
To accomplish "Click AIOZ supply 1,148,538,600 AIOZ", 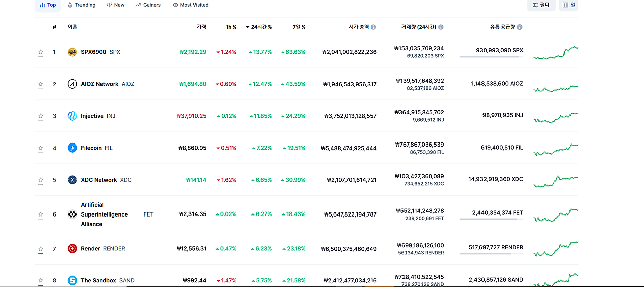I will [x=497, y=84].
